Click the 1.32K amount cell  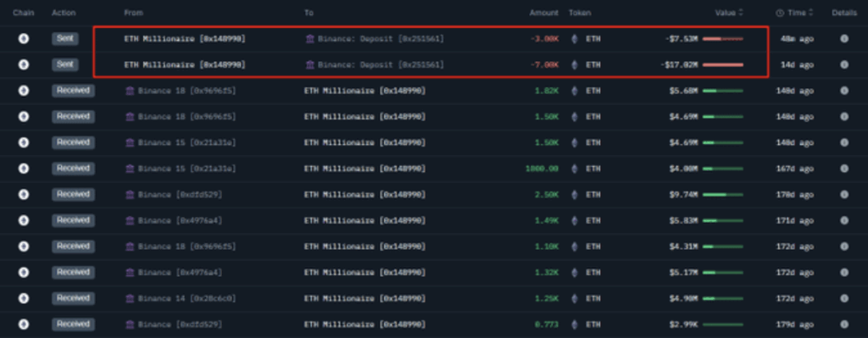pos(547,273)
